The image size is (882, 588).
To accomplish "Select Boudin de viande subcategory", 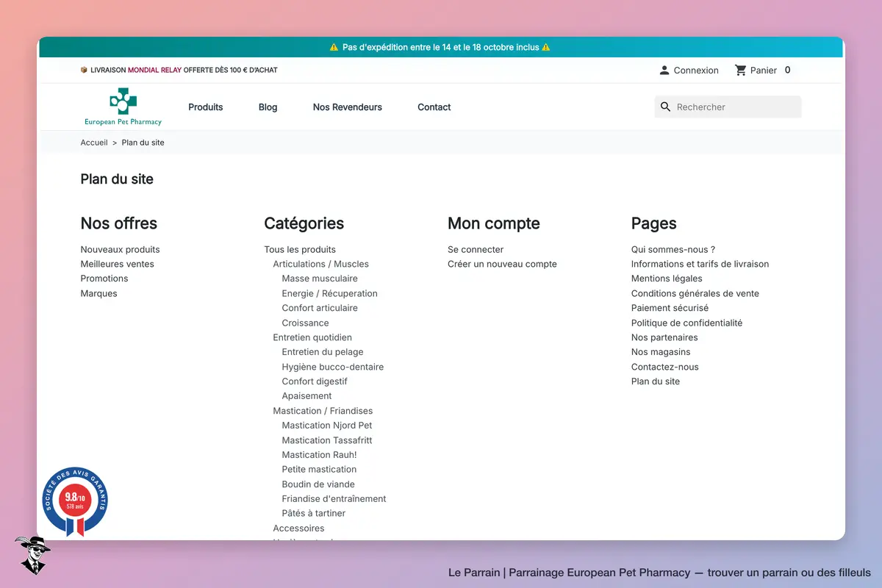I will [x=318, y=484].
